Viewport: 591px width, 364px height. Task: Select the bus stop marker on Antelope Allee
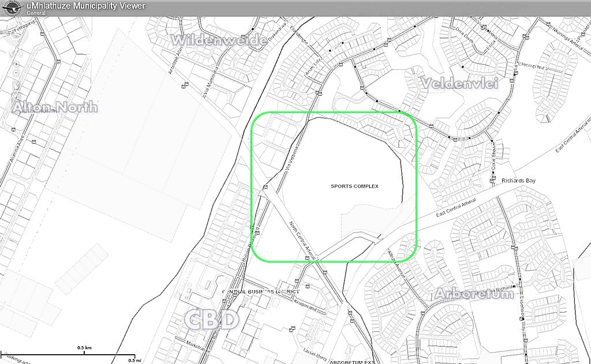(184, 86)
